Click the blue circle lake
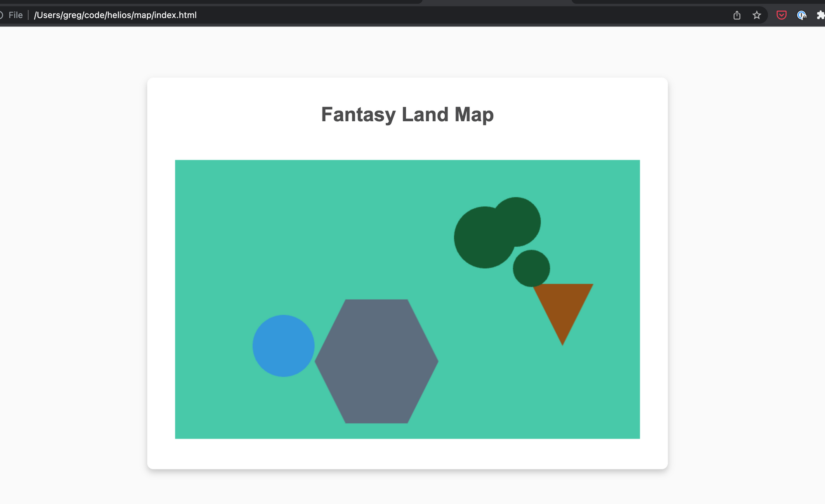 283,346
